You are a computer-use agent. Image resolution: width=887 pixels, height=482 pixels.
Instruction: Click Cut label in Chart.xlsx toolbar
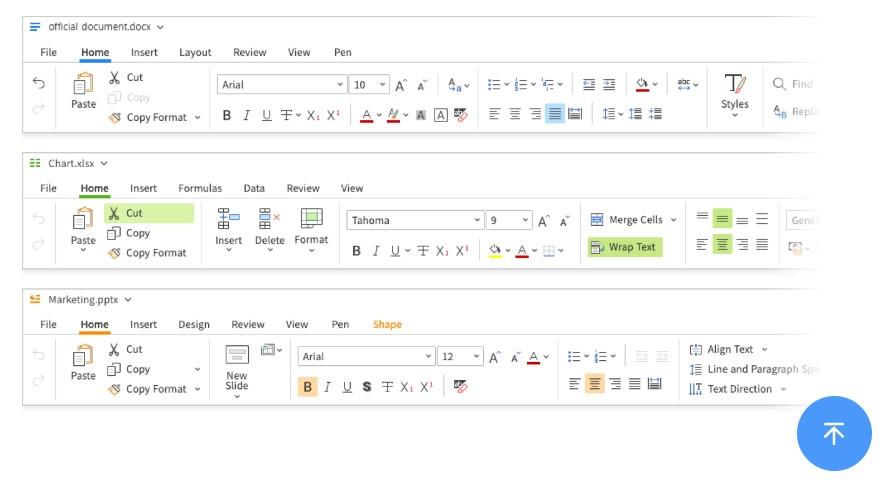point(134,213)
